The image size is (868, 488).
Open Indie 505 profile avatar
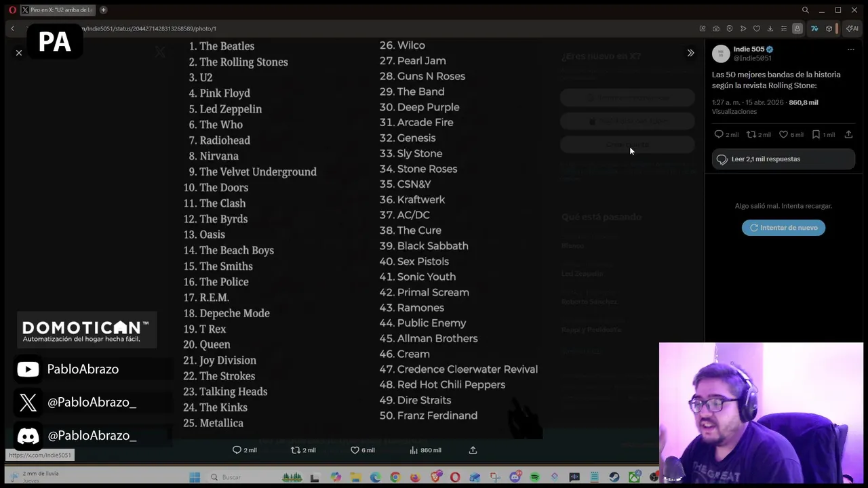tap(721, 54)
